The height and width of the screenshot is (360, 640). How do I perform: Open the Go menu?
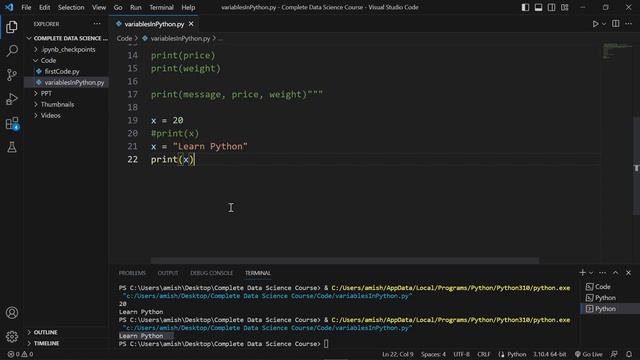[x=118, y=7]
